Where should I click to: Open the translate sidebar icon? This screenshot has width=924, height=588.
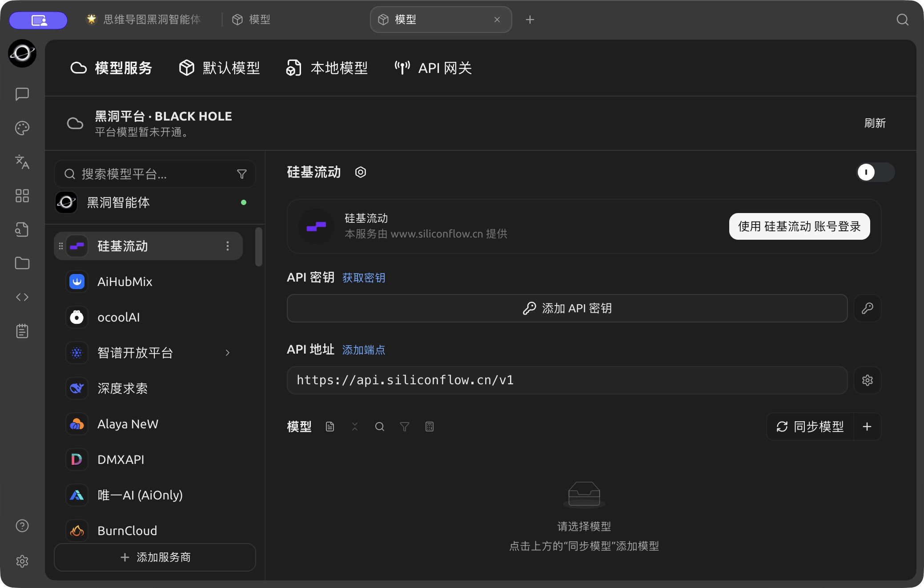point(22,162)
